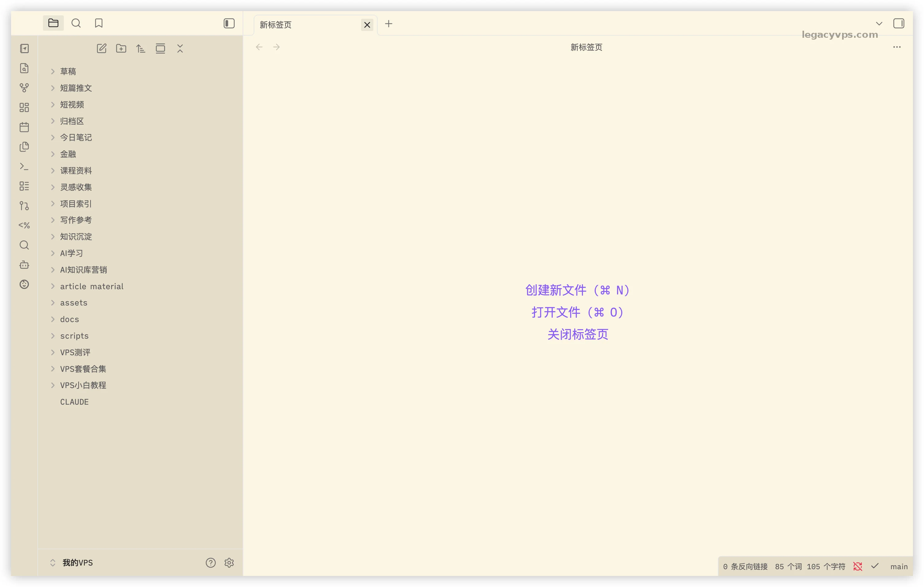Open the help question-mark icon
This screenshot has height=587, width=924.
[x=211, y=563]
